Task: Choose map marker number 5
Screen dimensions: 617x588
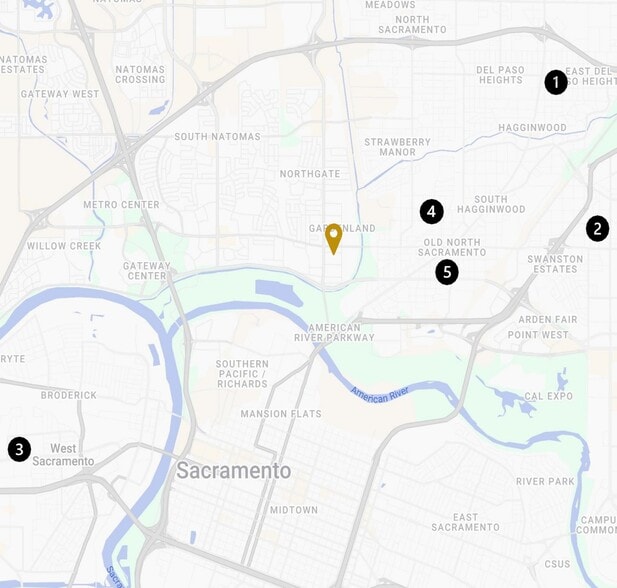Action: (447, 272)
